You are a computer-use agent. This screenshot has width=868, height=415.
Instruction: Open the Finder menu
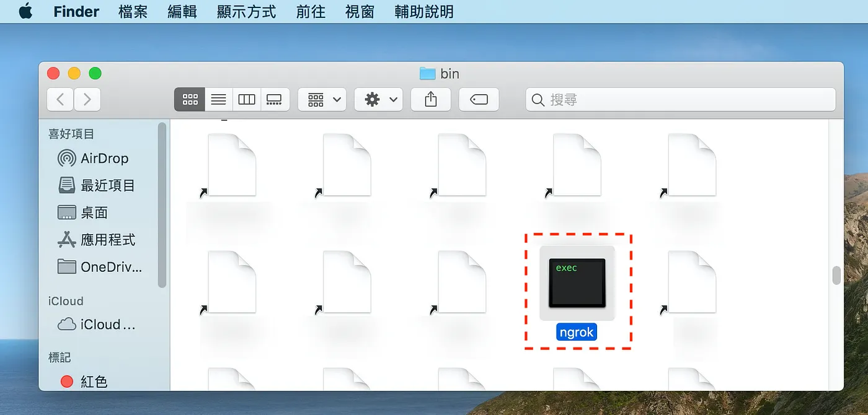[x=76, y=12]
